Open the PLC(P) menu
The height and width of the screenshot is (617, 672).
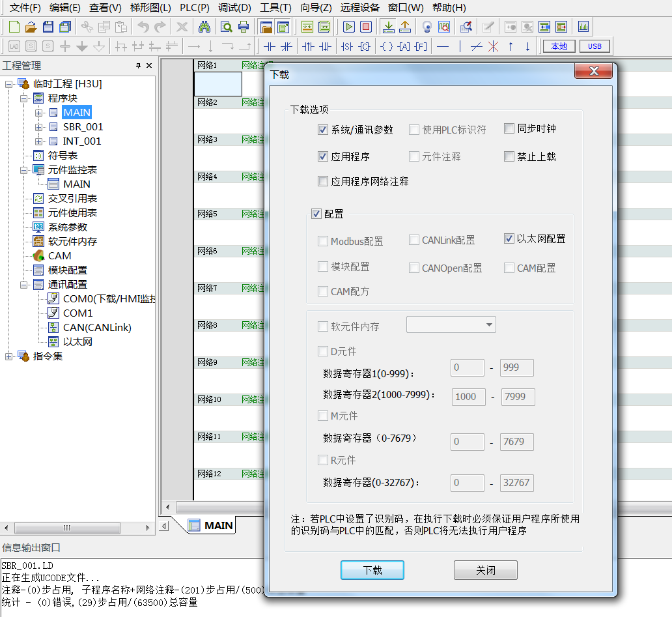(x=194, y=8)
